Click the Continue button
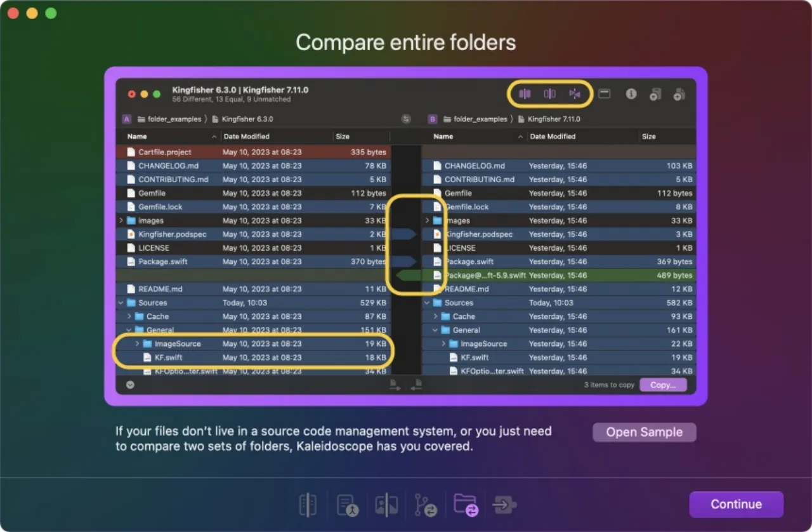 point(737,504)
